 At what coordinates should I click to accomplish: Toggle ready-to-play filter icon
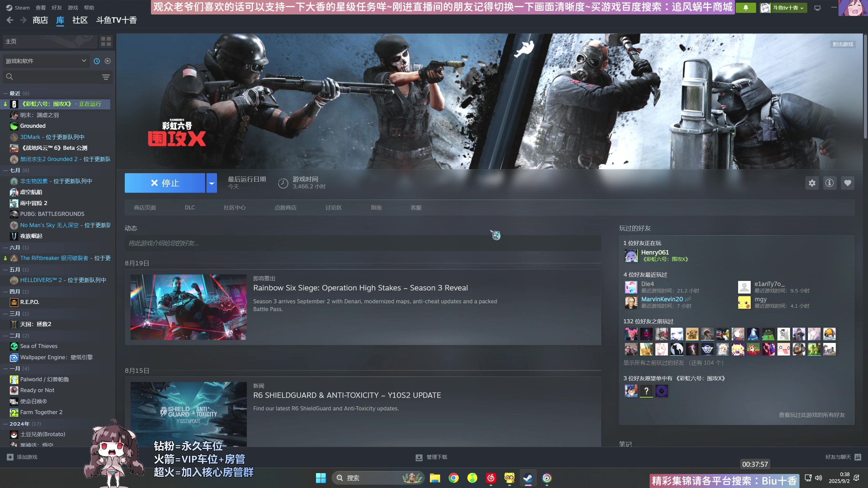pos(107,61)
